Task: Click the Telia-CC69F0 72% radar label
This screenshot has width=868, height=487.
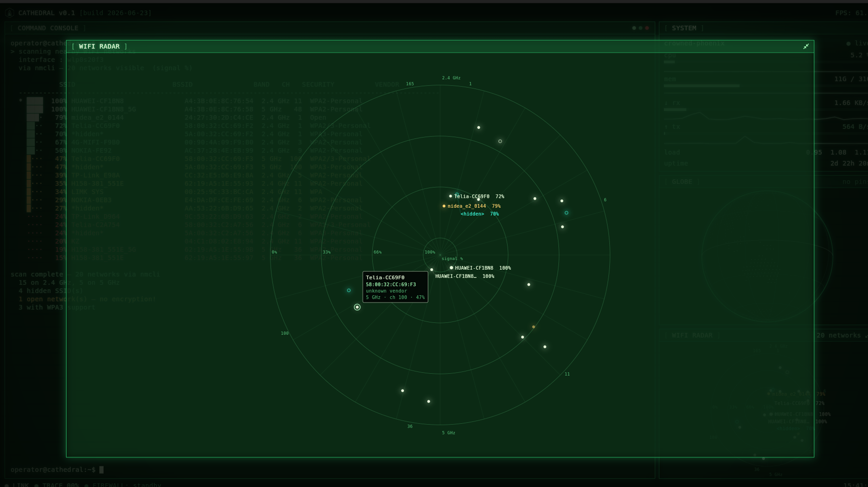Action: tap(479, 196)
